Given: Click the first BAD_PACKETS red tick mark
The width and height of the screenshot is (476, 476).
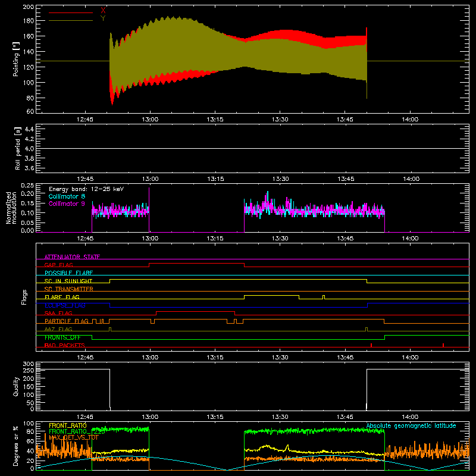Looking at the screenshot, I should tap(371, 345).
